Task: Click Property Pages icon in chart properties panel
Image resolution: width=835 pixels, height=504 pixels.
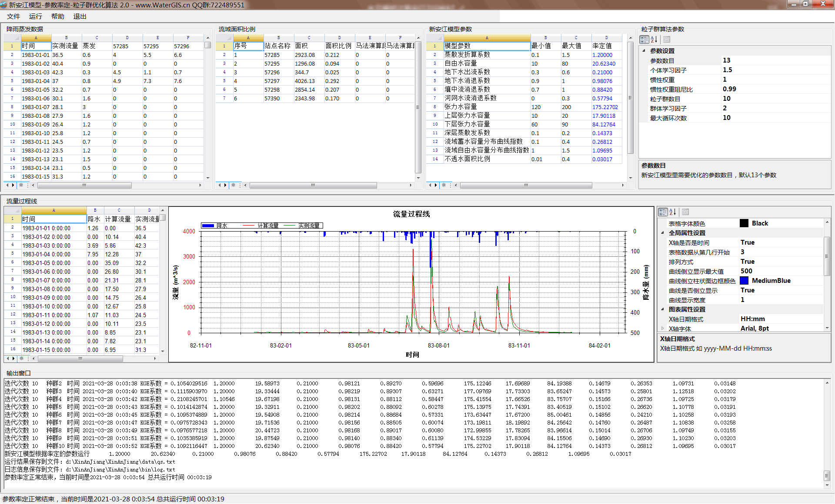Action: [685, 212]
